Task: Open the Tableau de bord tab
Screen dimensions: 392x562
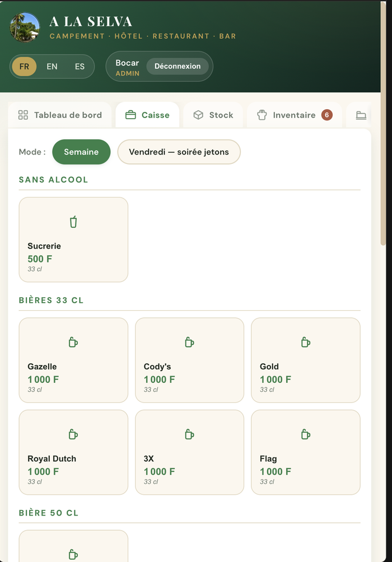Action: pyautogui.click(x=60, y=115)
